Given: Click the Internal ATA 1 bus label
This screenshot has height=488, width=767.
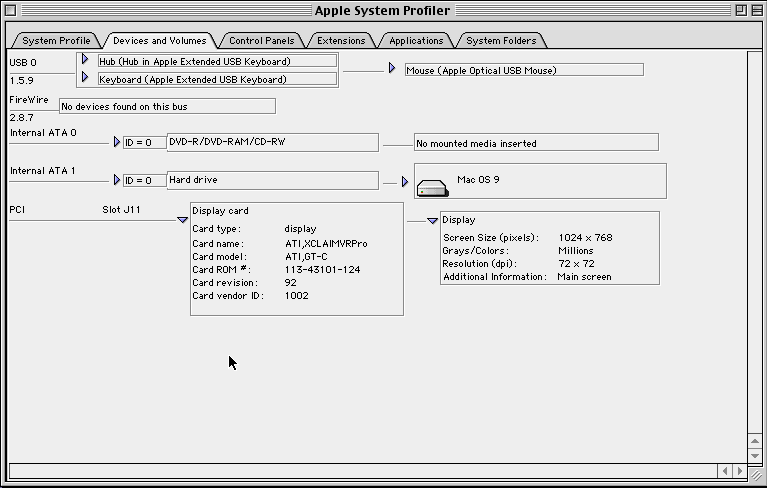Looking at the screenshot, I should (43, 171).
